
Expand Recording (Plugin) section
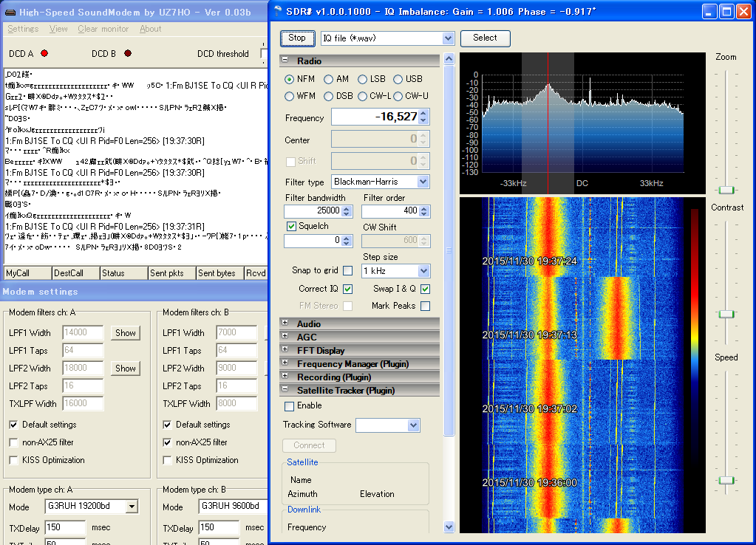[x=285, y=376]
